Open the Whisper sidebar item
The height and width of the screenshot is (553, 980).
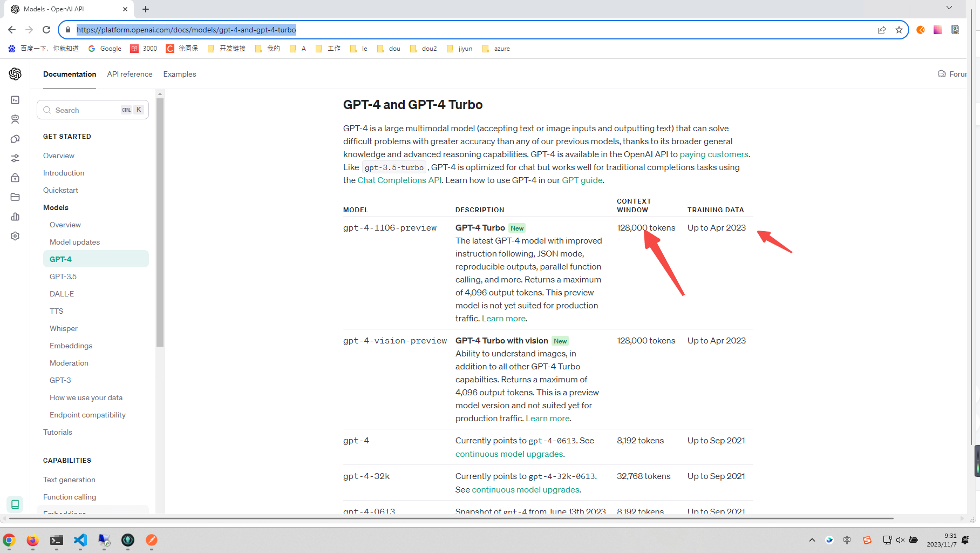[x=64, y=328]
